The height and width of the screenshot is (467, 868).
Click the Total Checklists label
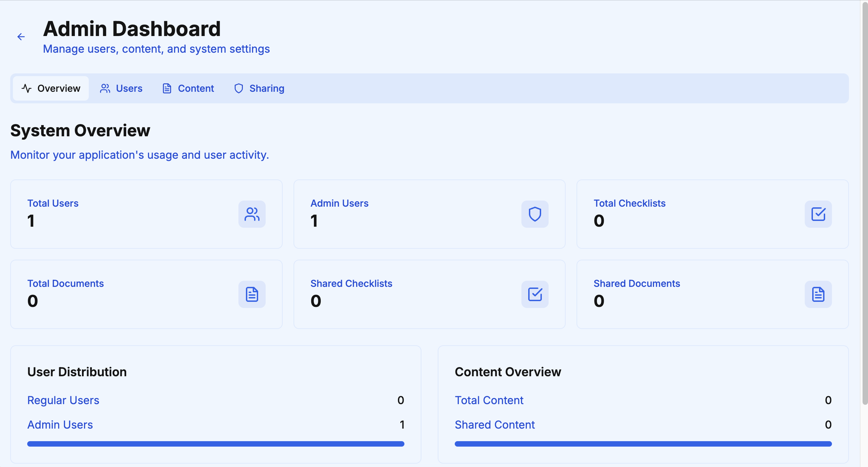[630, 203]
